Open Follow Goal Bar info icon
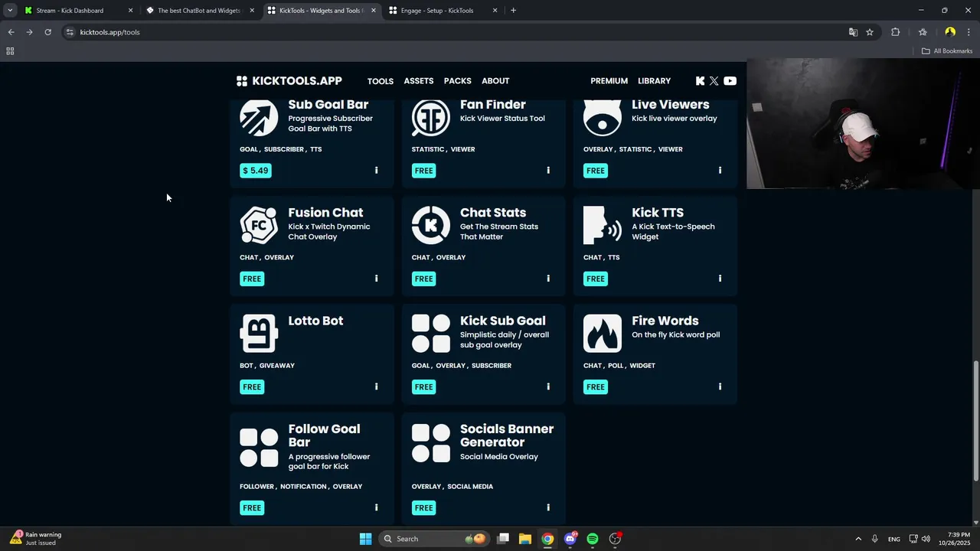The width and height of the screenshot is (980, 551). click(376, 507)
